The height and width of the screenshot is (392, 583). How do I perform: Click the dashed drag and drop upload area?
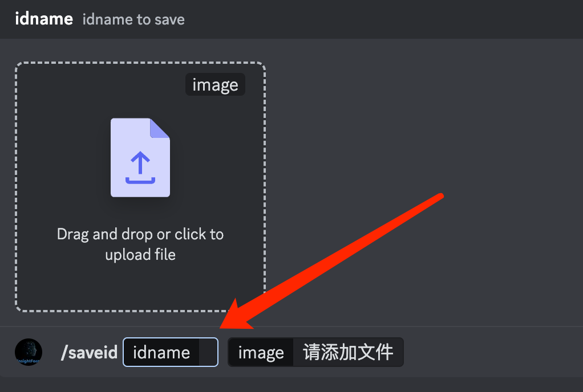click(140, 187)
